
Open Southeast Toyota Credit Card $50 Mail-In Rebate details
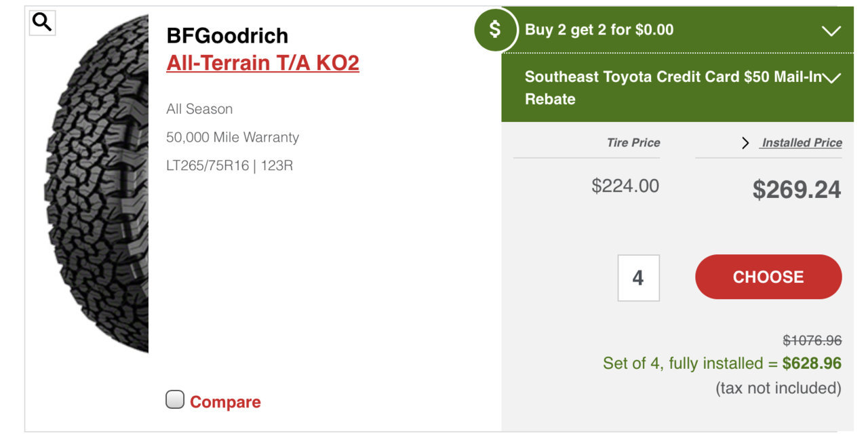click(x=677, y=88)
